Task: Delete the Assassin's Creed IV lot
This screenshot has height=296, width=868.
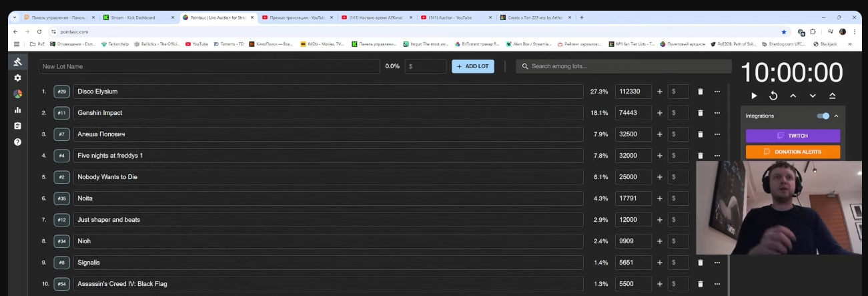Action: 701,284
